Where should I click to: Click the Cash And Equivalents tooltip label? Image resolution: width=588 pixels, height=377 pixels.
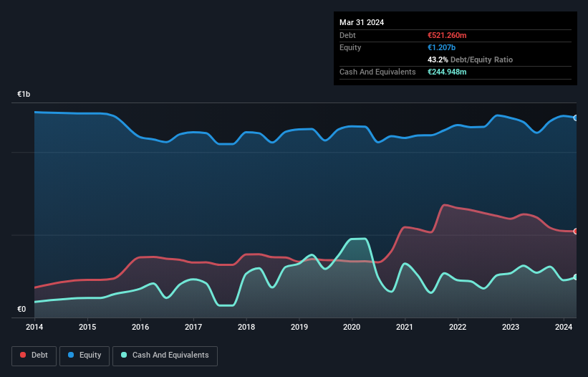[x=377, y=72]
